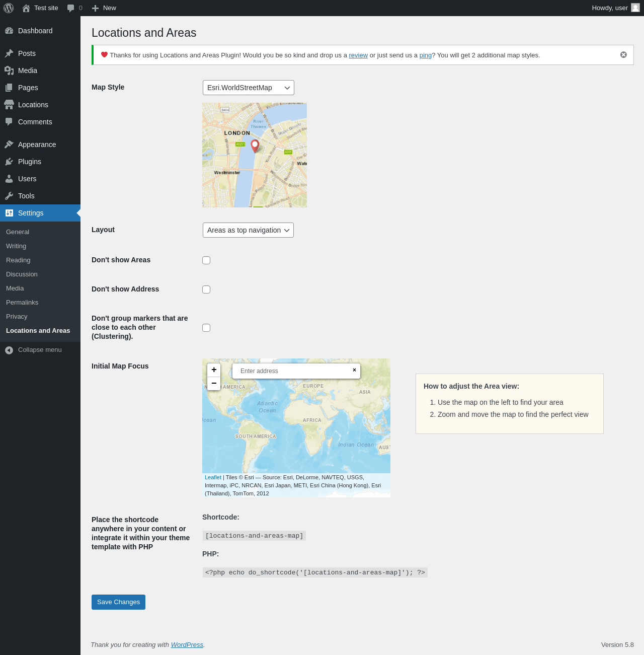Click the Posts pushpin icon
Screen dimensions: 644x655
click(9, 53)
